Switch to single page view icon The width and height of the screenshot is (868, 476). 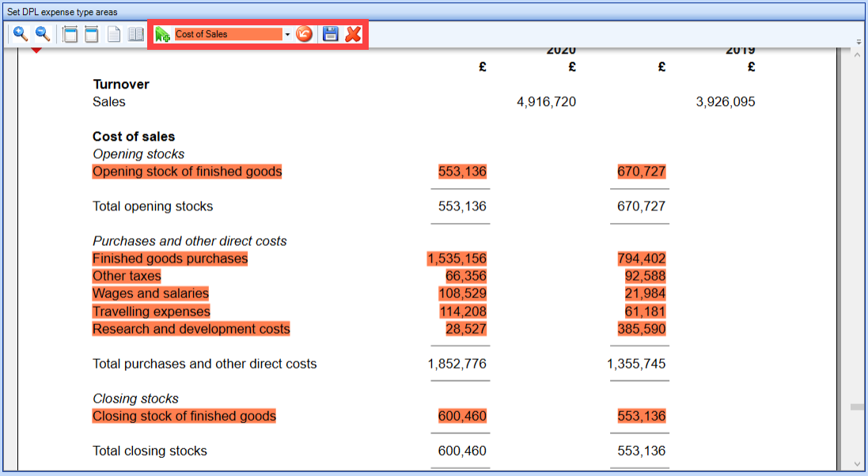113,34
